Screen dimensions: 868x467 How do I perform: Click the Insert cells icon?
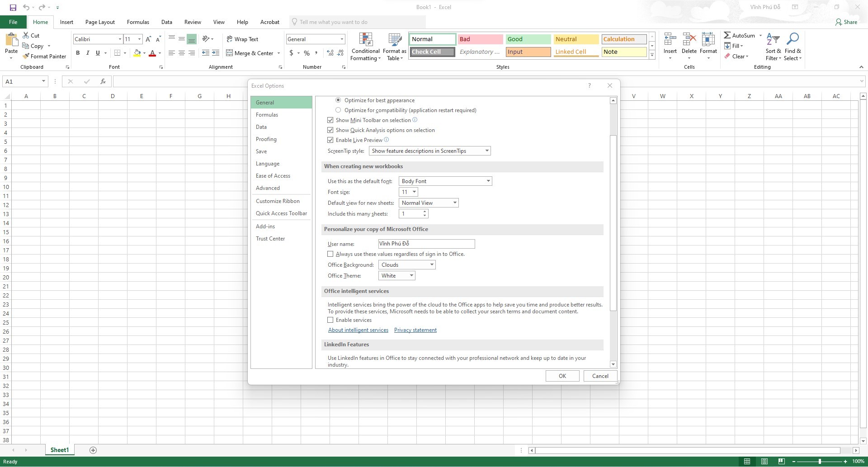click(670, 40)
